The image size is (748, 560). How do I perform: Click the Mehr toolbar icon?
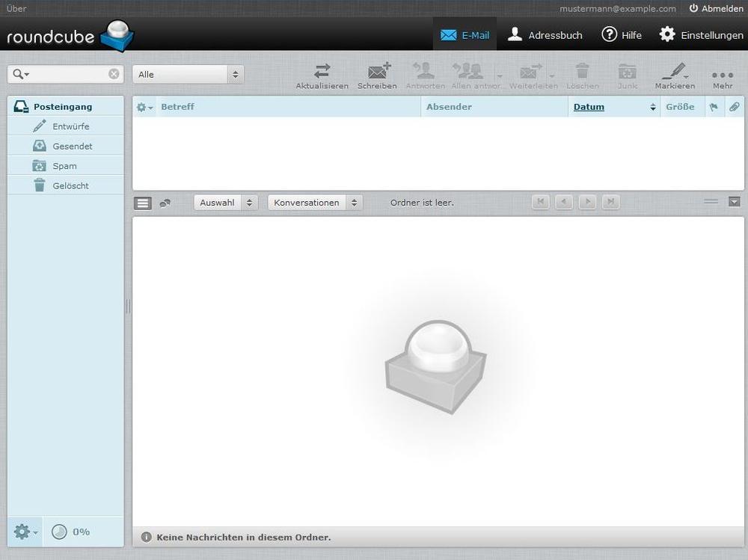click(x=721, y=74)
